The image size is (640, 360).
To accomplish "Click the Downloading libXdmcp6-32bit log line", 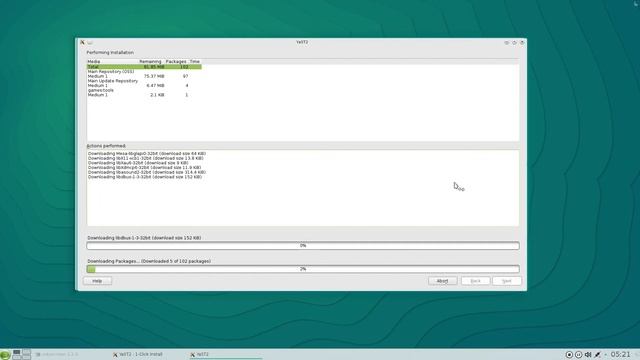I will [144, 167].
